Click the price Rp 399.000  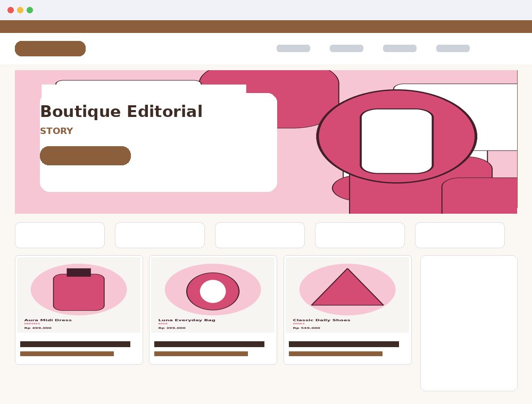[172, 328]
